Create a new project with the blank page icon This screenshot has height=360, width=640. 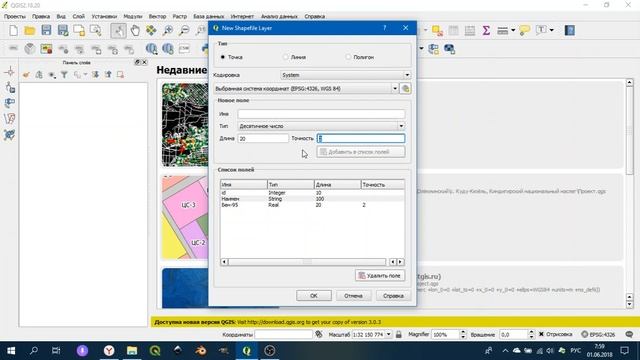13,30
